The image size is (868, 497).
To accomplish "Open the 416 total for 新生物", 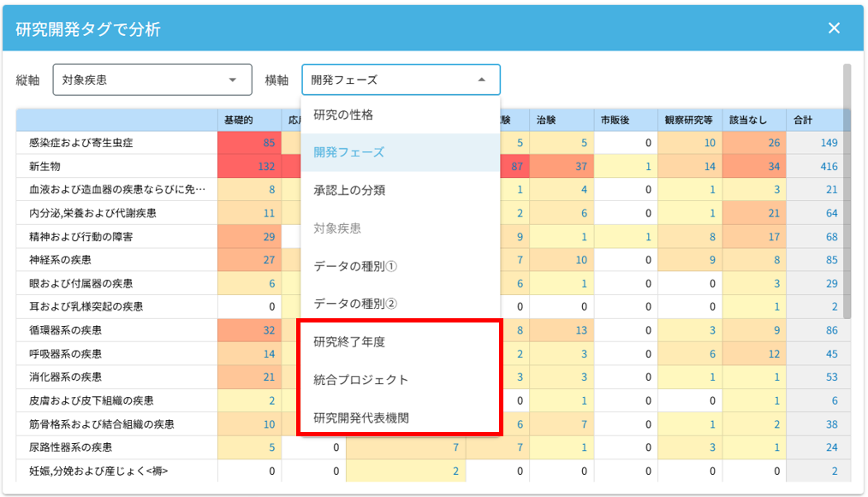I will pos(828,167).
